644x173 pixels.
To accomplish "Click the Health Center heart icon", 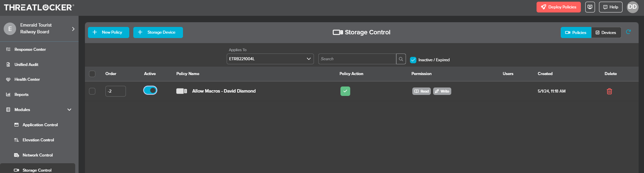I will [8, 79].
